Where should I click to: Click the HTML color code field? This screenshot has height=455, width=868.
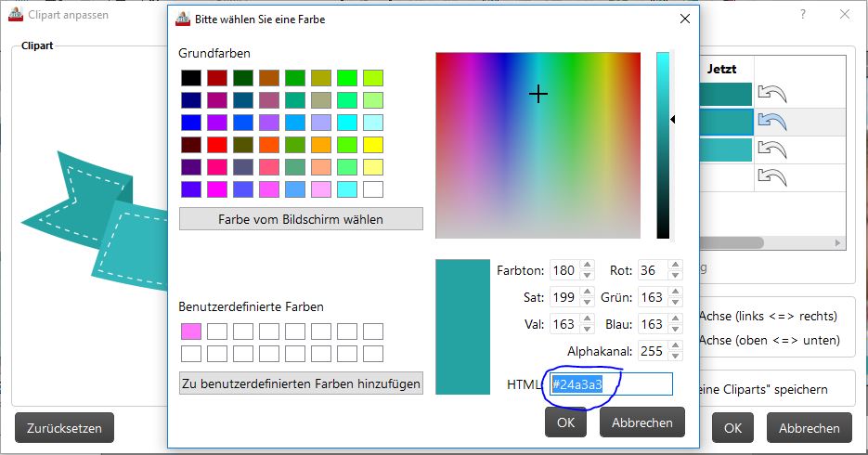[x=610, y=384]
